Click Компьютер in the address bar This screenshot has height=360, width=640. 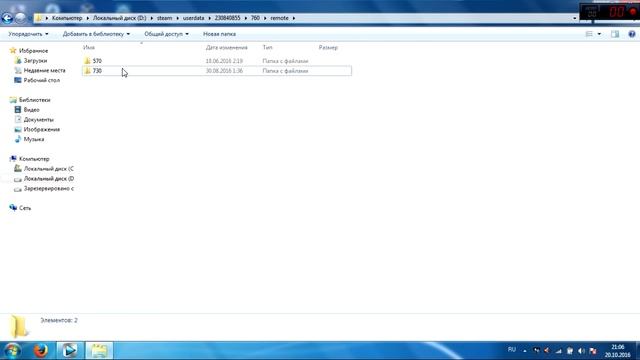click(67, 18)
